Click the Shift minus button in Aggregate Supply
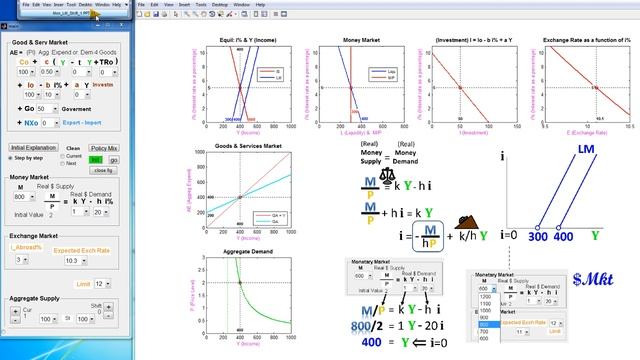 (x=109, y=316)
